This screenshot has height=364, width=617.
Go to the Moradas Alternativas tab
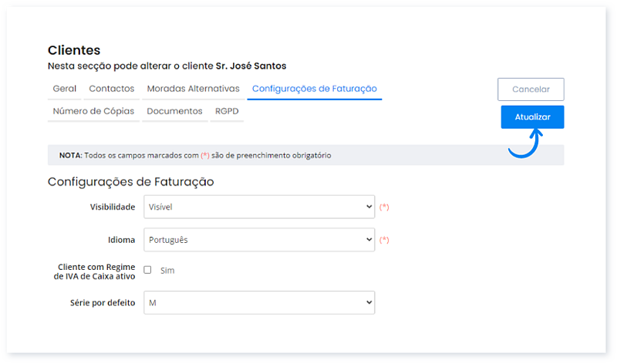(x=193, y=89)
